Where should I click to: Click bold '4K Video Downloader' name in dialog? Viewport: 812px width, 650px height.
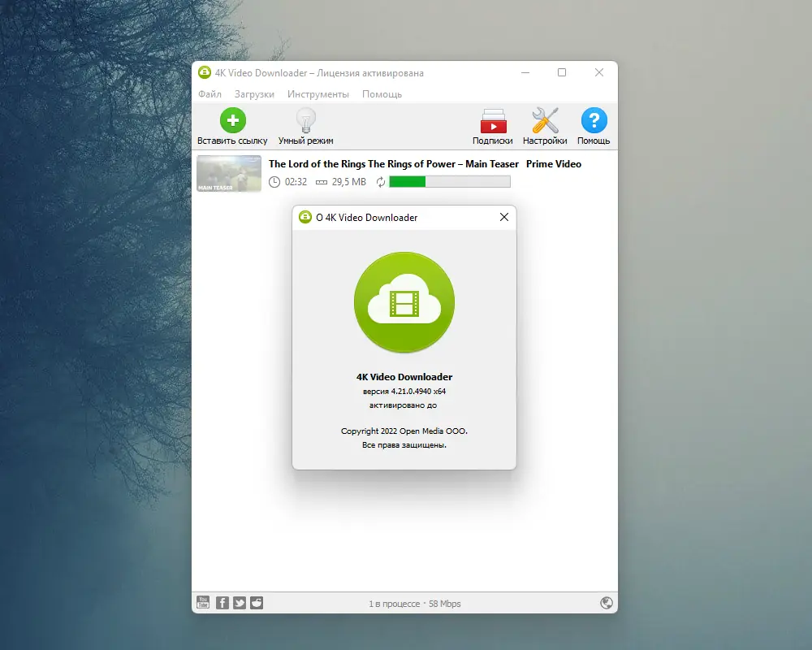[x=404, y=377]
